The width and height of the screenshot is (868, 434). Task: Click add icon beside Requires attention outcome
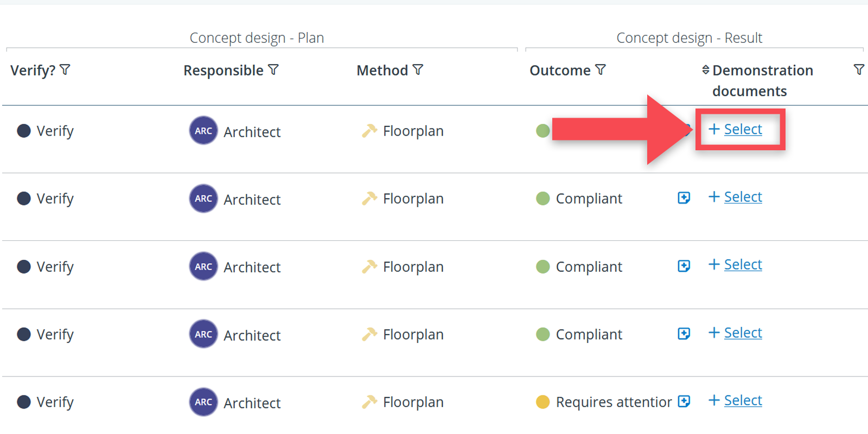[684, 401]
